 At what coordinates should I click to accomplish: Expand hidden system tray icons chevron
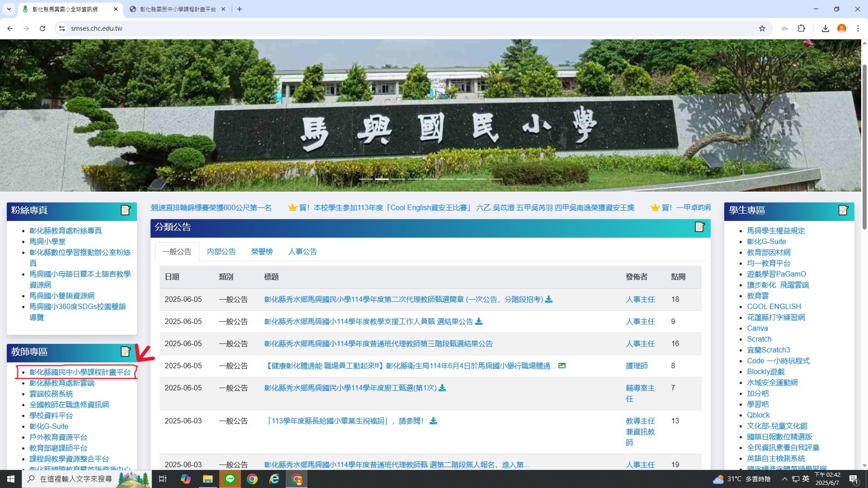[x=784, y=479]
